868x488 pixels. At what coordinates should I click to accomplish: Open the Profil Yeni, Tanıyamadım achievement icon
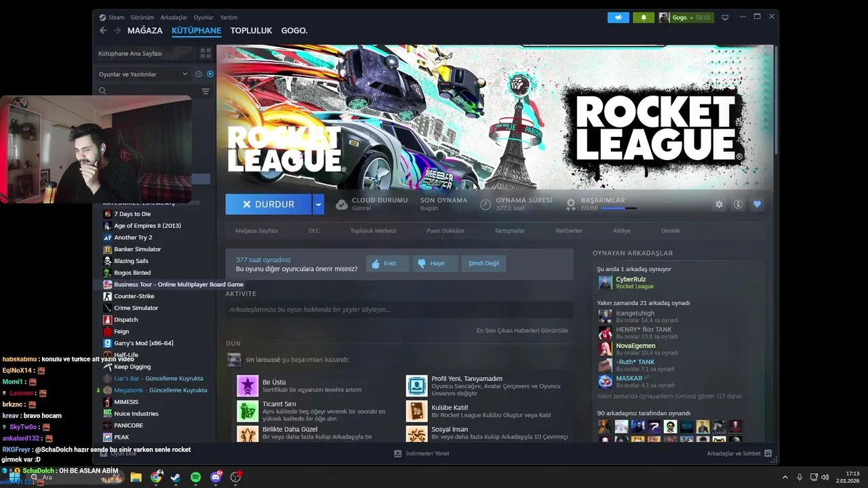(x=416, y=386)
